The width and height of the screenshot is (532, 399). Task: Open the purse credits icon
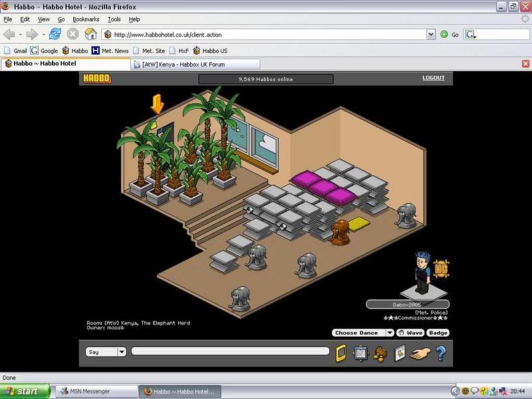pos(380,352)
